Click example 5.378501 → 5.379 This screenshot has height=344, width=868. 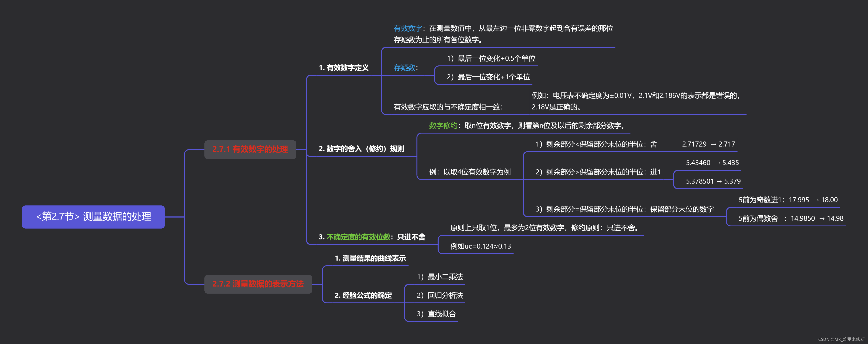click(713, 181)
